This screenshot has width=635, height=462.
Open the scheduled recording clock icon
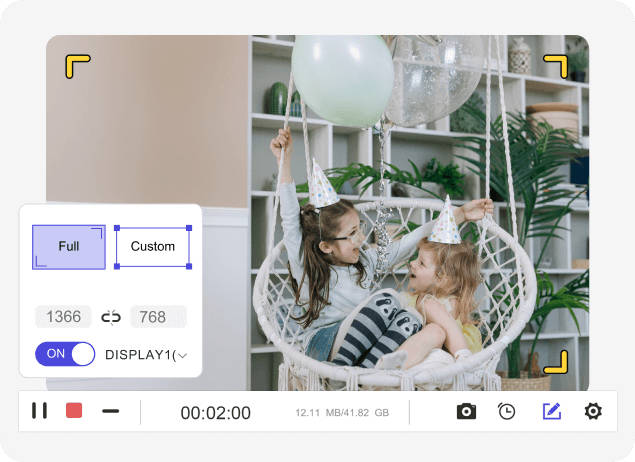pos(506,411)
